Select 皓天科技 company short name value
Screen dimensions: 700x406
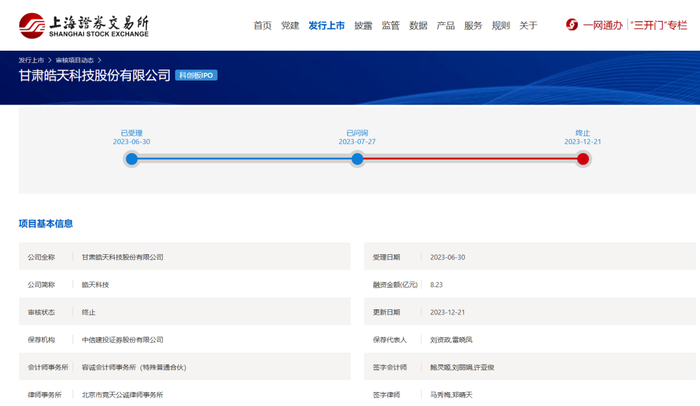tap(95, 285)
